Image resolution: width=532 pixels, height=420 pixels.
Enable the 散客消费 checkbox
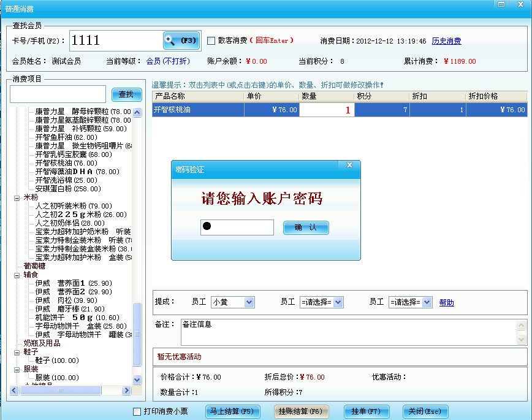211,40
